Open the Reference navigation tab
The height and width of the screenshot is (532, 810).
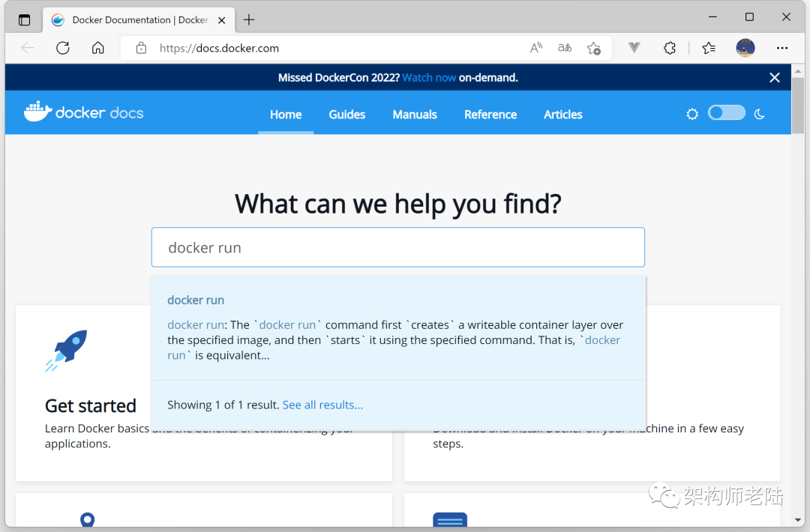[x=490, y=115]
